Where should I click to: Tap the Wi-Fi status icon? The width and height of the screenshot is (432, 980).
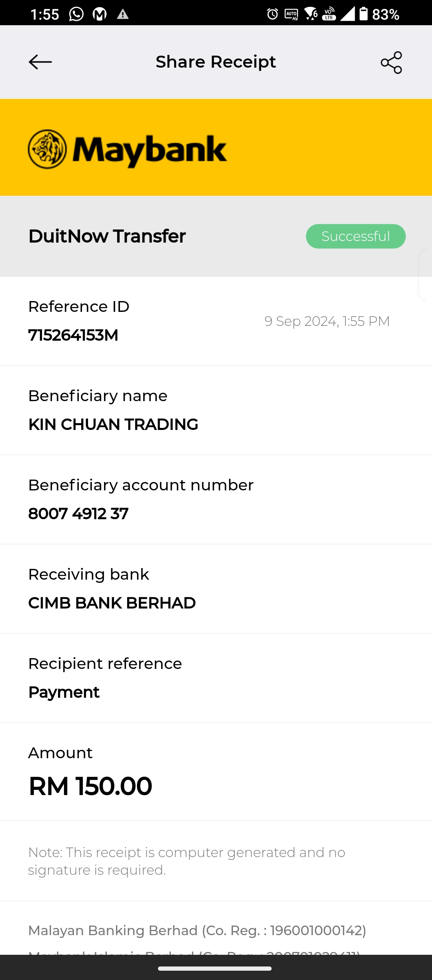pyautogui.click(x=310, y=14)
